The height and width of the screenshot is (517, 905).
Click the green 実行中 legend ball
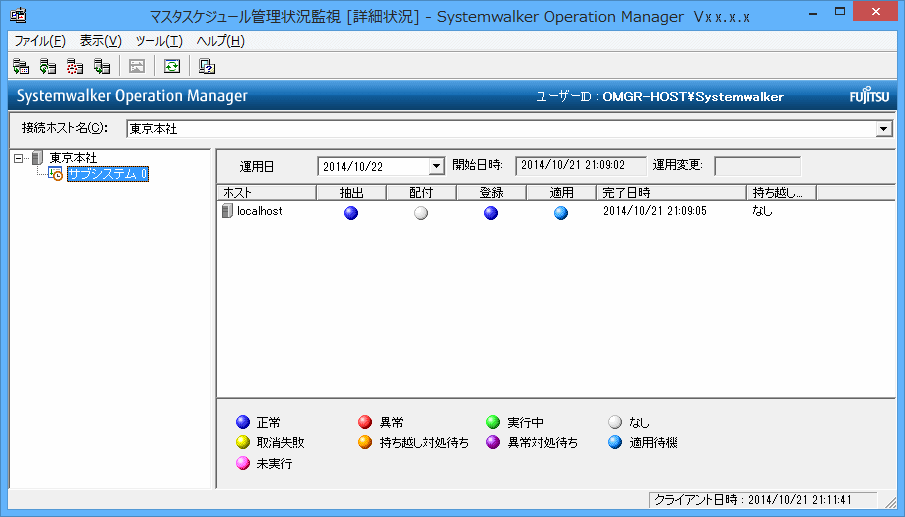point(493,422)
